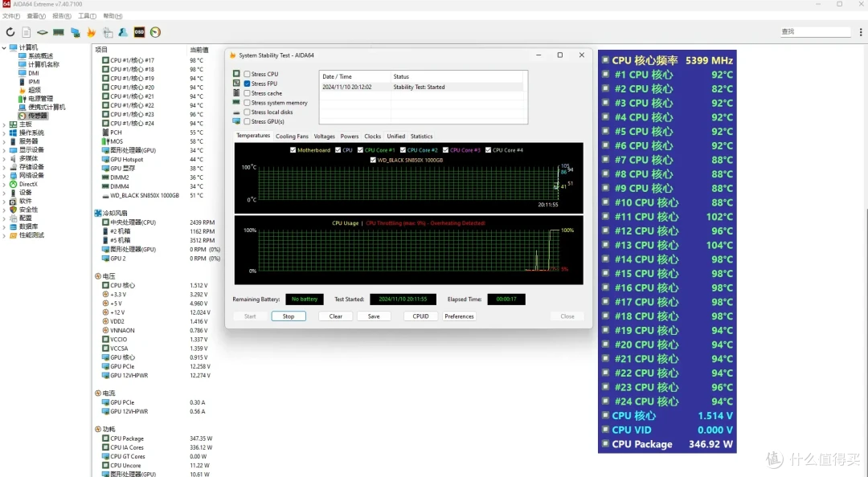Image resolution: width=868 pixels, height=477 pixels.
Task: Uncheck the WD_BLACK SN850X 1000GB graph checkbox
Action: coord(373,160)
